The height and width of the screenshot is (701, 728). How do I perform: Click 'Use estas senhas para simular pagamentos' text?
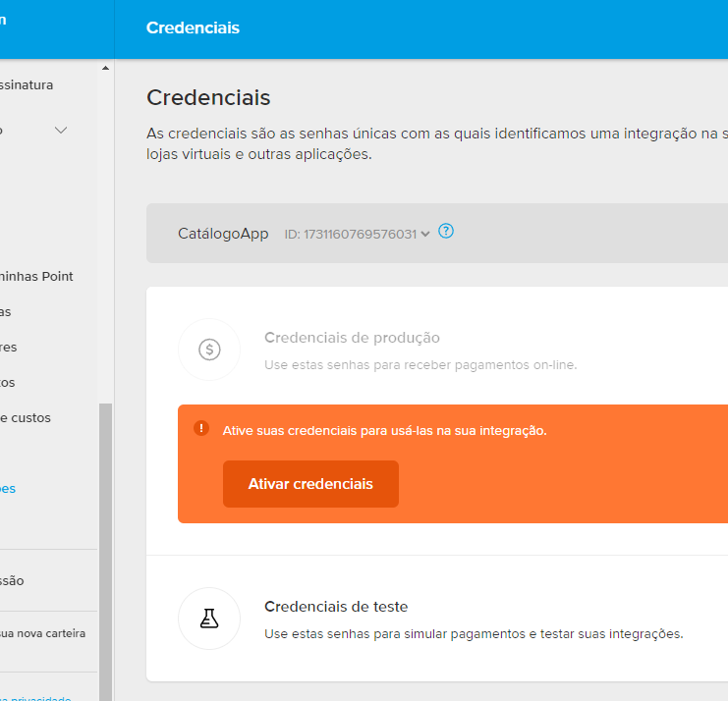coord(474,634)
